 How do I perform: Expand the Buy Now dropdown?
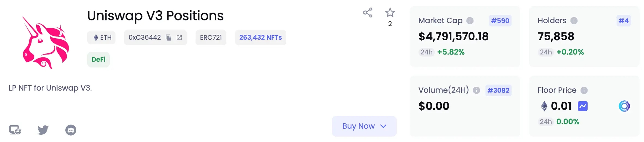364,126
